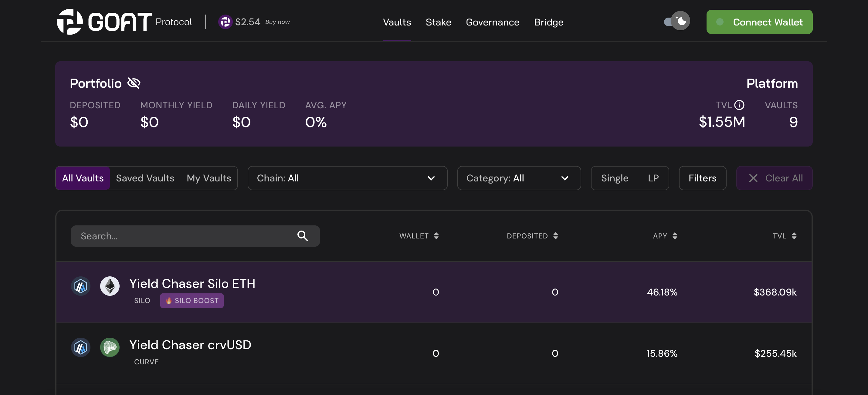Focus the vault Search field
Viewport: 868px width, 395px height.
[x=195, y=236]
